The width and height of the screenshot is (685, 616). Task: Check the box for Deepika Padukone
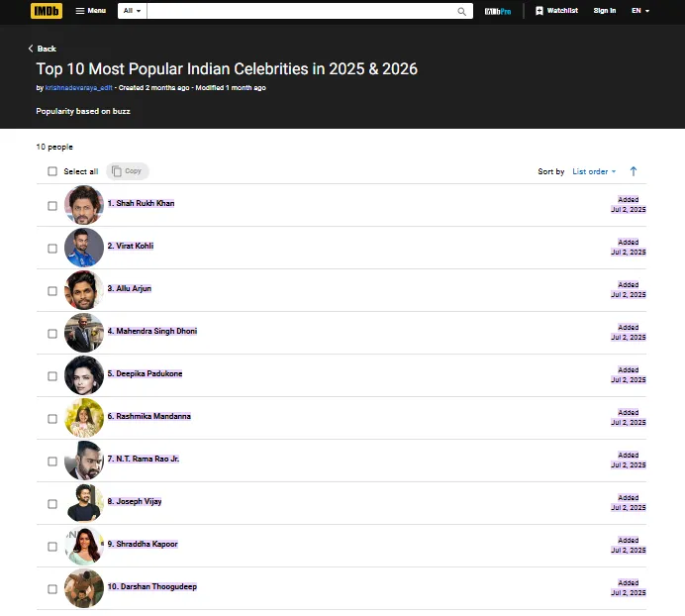52,376
